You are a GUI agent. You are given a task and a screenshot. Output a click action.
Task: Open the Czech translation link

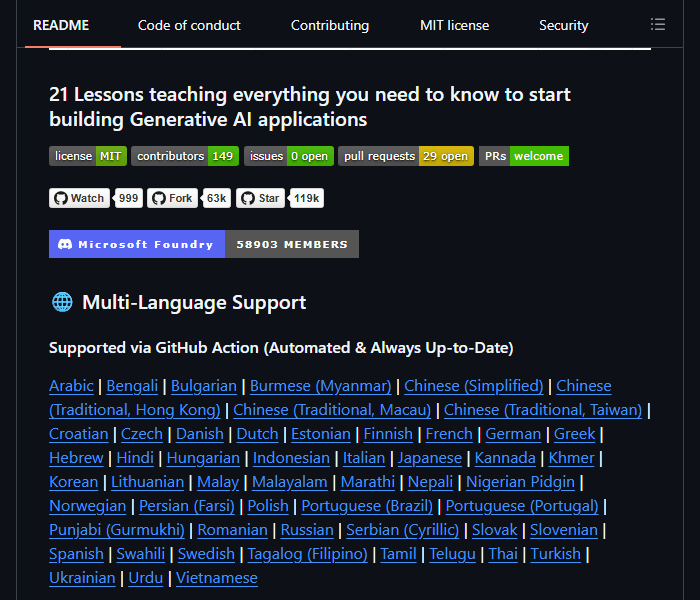pyautogui.click(x=142, y=434)
